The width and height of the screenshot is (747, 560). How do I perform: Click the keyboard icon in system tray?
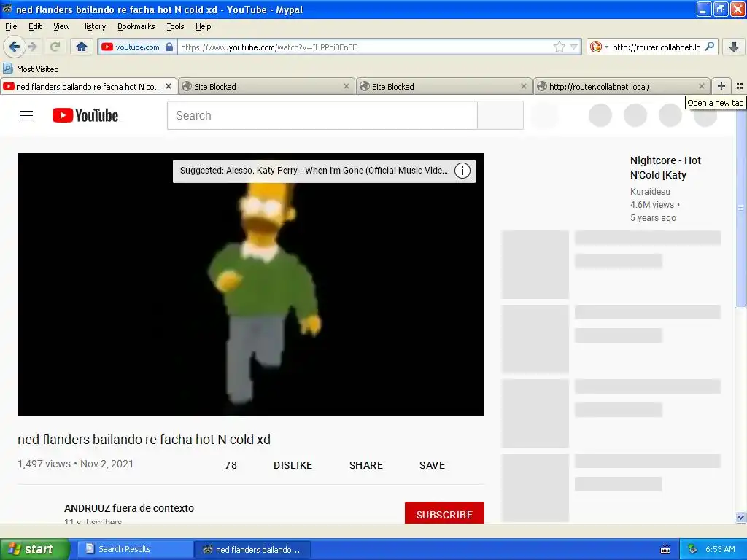pyautogui.click(x=665, y=550)
